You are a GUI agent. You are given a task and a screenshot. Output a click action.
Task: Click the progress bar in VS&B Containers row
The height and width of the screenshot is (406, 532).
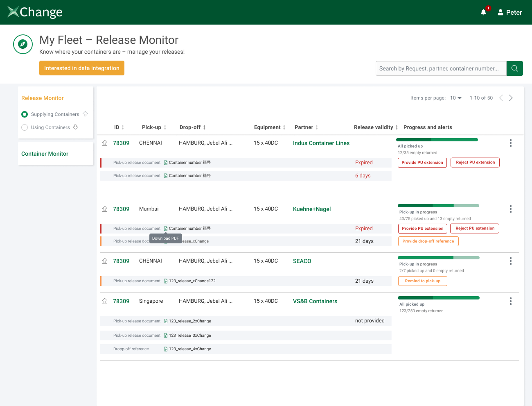point(438,298)
